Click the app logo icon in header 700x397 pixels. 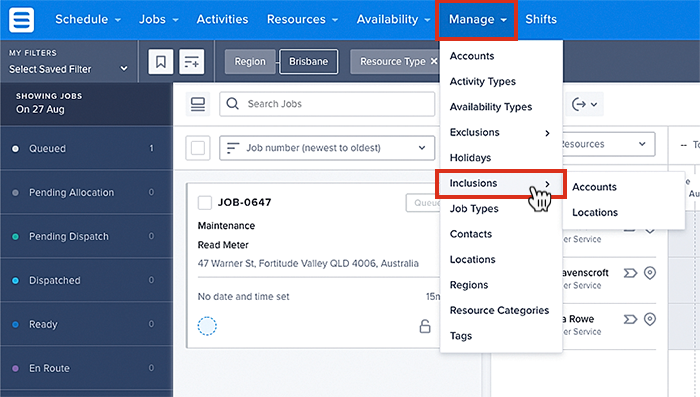[x=21, y=20]
